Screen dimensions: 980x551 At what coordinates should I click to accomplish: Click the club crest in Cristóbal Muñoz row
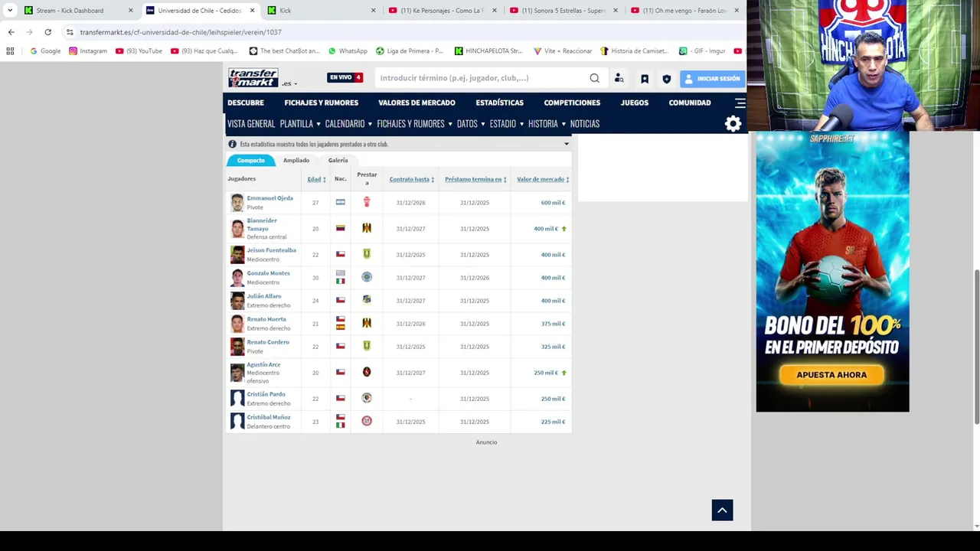[x=367, y=421]
